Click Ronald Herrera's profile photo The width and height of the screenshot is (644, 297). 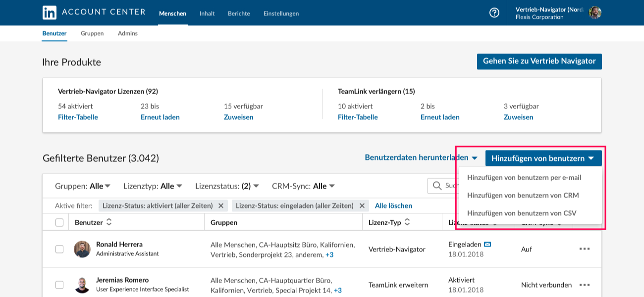click(82, 249)
